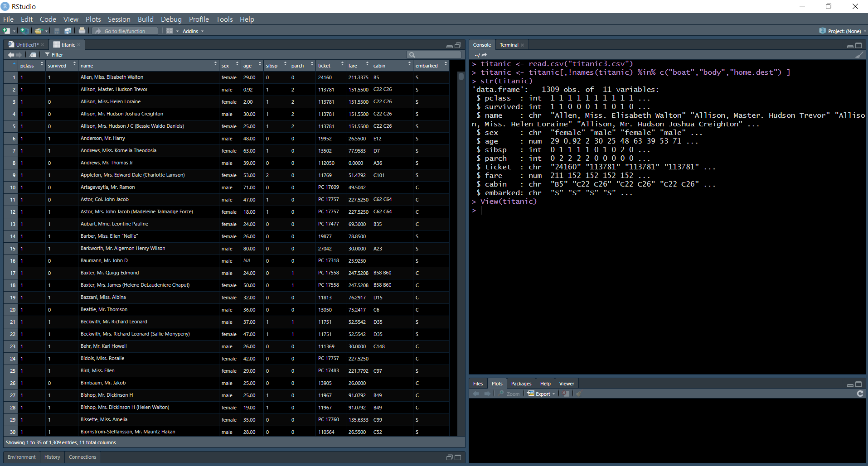
Task: Open the Tools menu
Action: (x=224, y=19)
